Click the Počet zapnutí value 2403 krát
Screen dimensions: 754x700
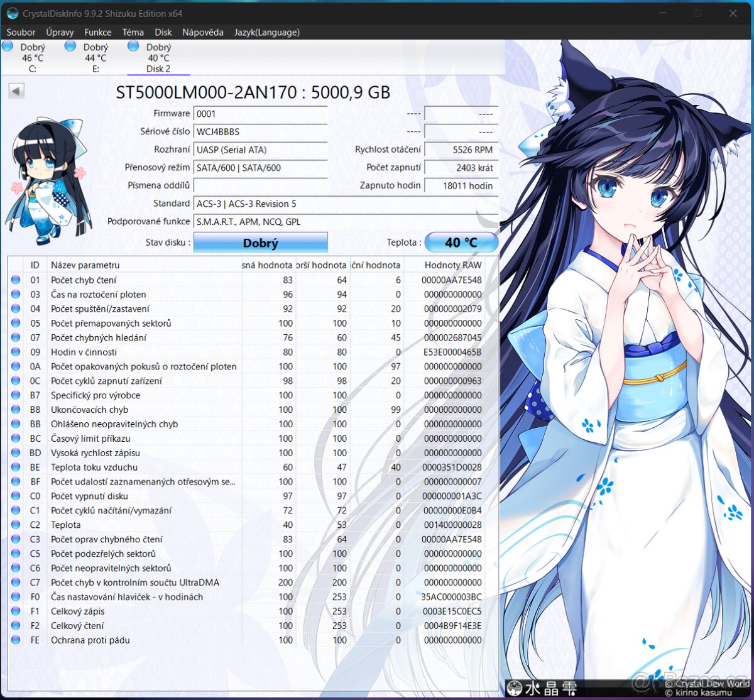click(461, 168)
